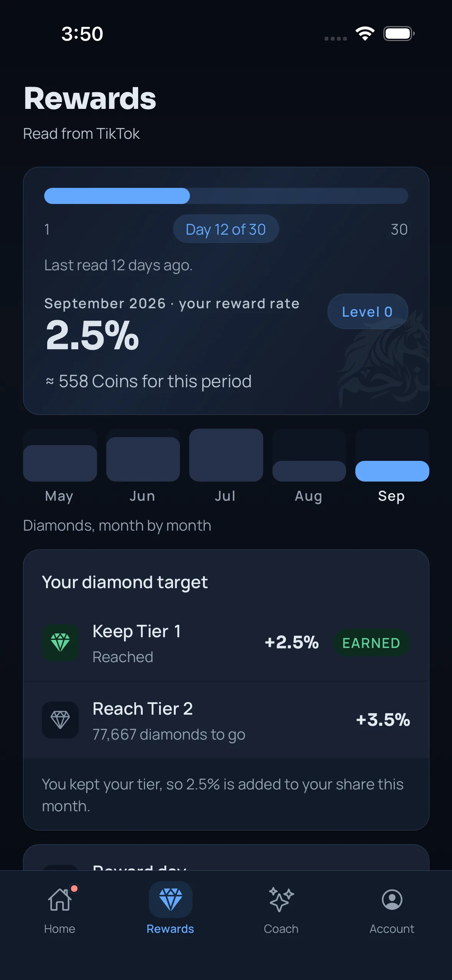Tap the Rewards diamond icon in navigation bar
The width and height of the screenshot is (452, 980).
pos(171,899)
